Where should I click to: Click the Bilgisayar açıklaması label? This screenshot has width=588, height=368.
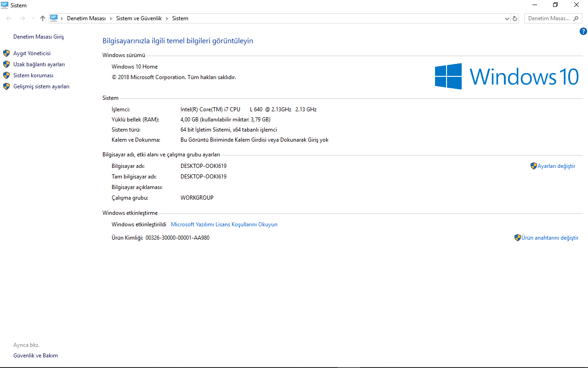click(x=137, y=187)
